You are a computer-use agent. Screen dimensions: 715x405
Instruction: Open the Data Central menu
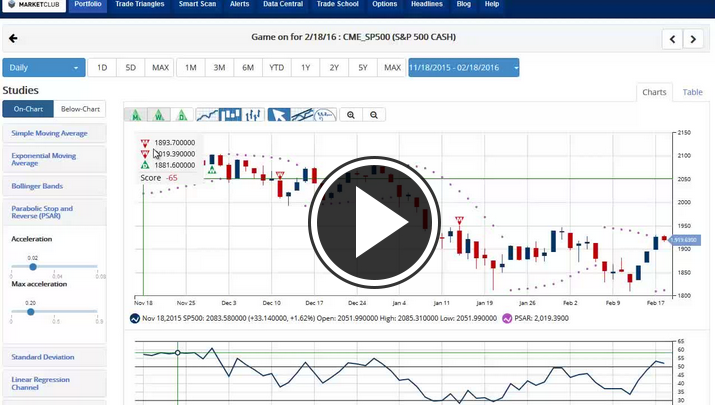pos(283,5)
